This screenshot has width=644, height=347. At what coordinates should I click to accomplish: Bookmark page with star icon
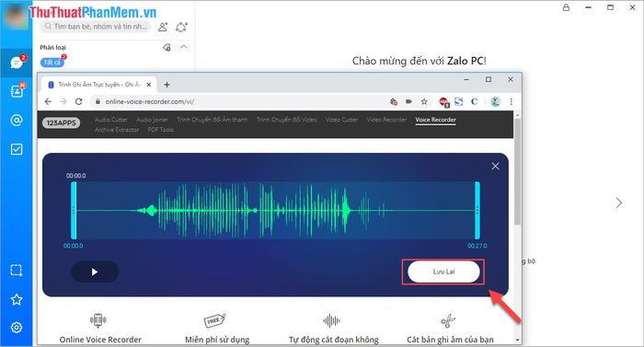424,101
